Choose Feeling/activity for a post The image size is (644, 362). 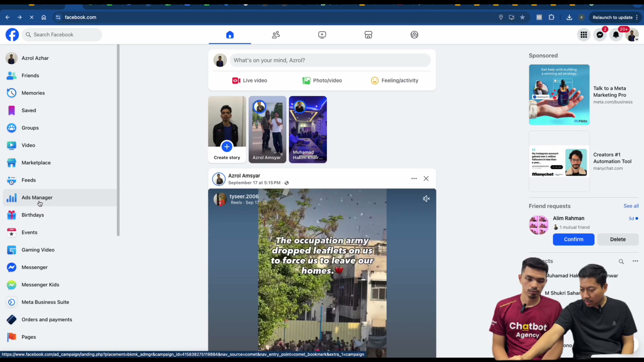[x=394, y=80]
